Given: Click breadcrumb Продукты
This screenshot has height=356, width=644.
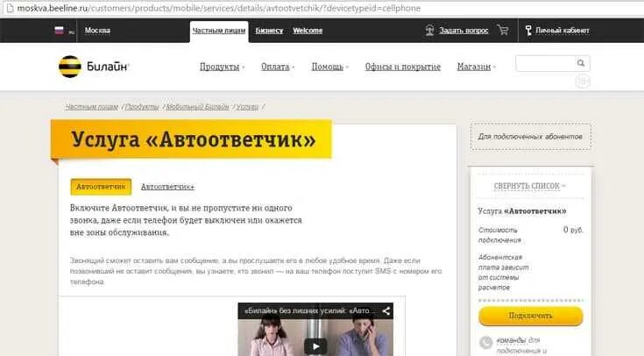Looking at the screenshot, I should tap(142, 107).
